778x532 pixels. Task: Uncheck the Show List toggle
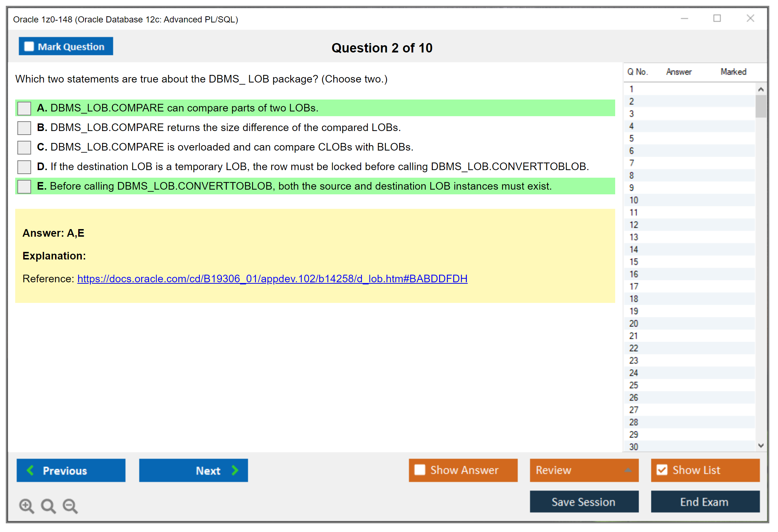pos(662,470)
